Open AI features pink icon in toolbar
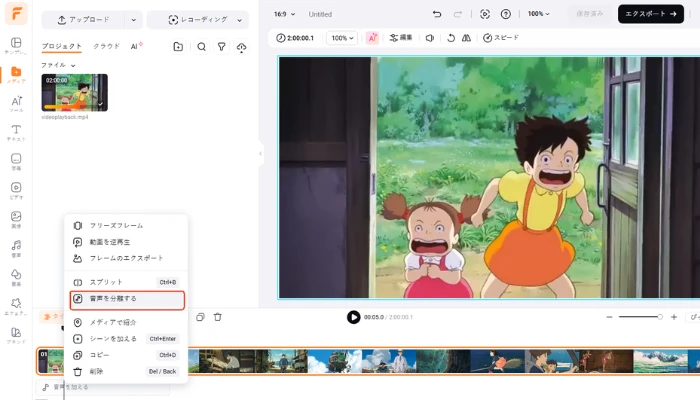 click(372, 38)
